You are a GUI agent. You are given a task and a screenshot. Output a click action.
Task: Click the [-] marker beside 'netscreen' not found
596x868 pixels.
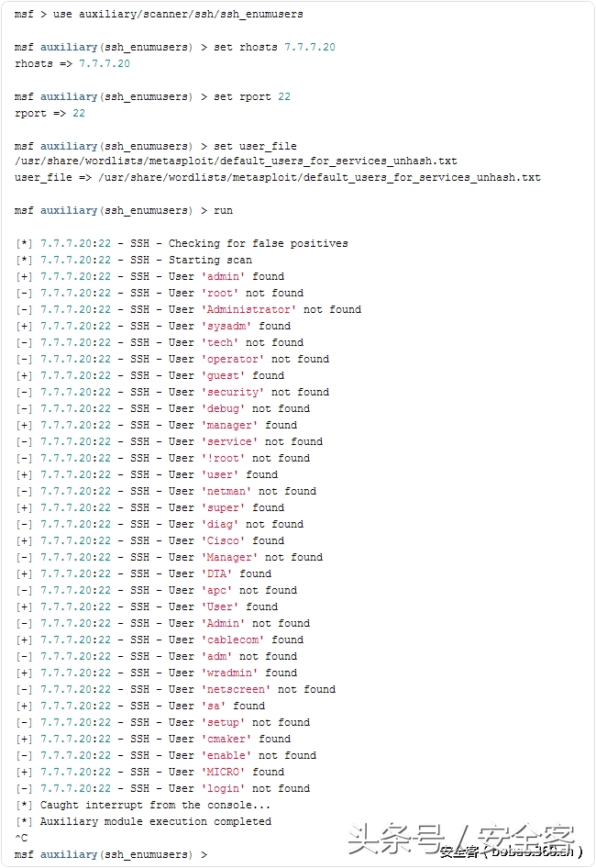pyautogui.click(x=24, y=690)
